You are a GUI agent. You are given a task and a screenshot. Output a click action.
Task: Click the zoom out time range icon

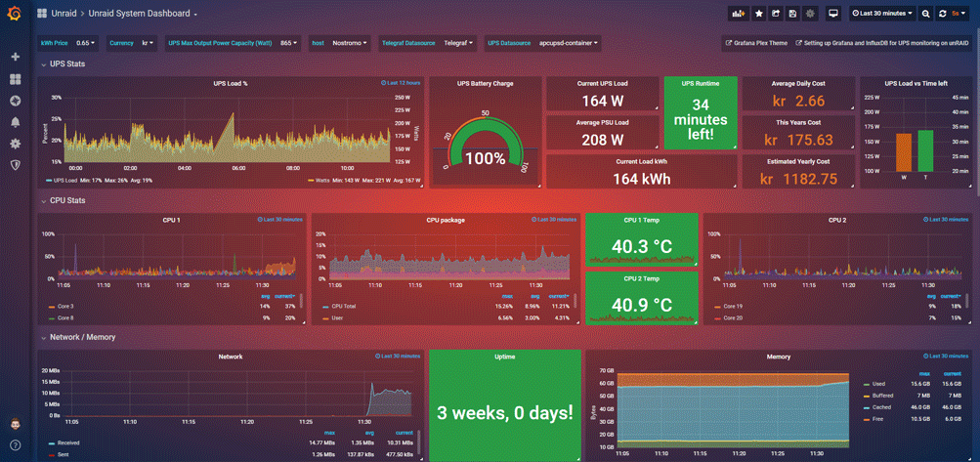click(x=925, y=14)
